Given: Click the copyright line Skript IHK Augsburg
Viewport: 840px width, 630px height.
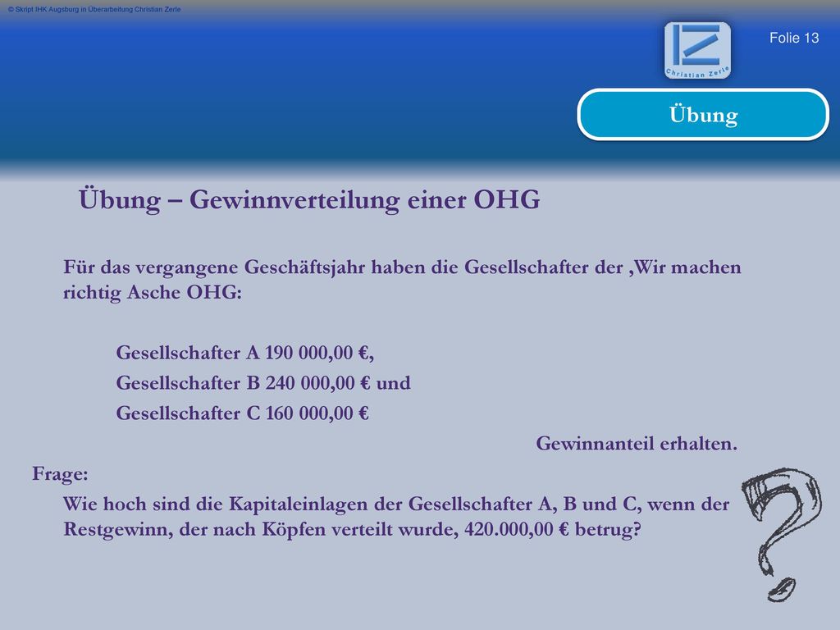Looking at the screenshot, I should 94,9.
